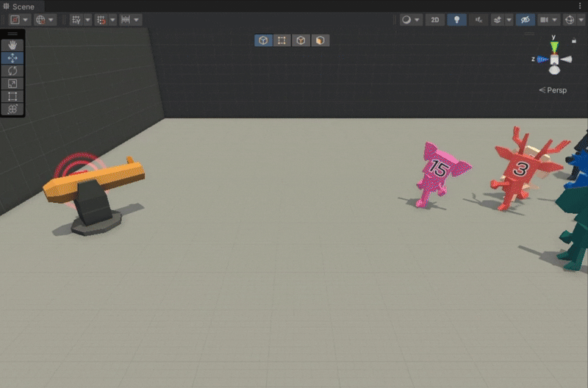Open the draw mode dropdown arrow
This screenshot has width=588, height=388.
pyautogui.click(x=417, y=20)
